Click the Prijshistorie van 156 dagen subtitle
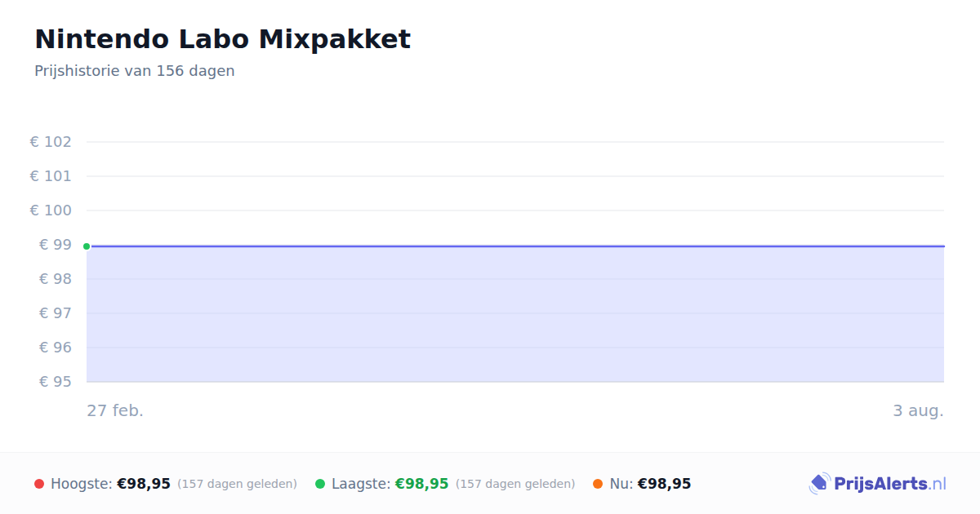Image resolution: width=980 pixels, height=514 pixels. pos(135,71)
